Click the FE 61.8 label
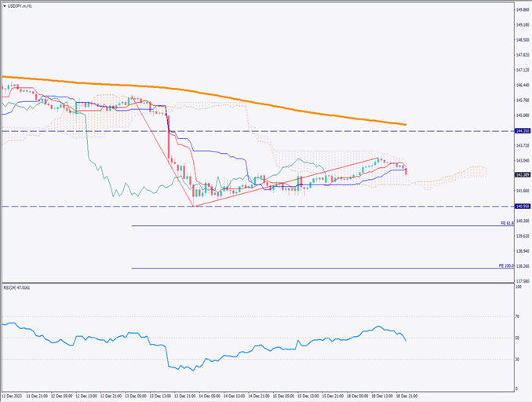The image size is (532, 402). [x=506, y=224]
